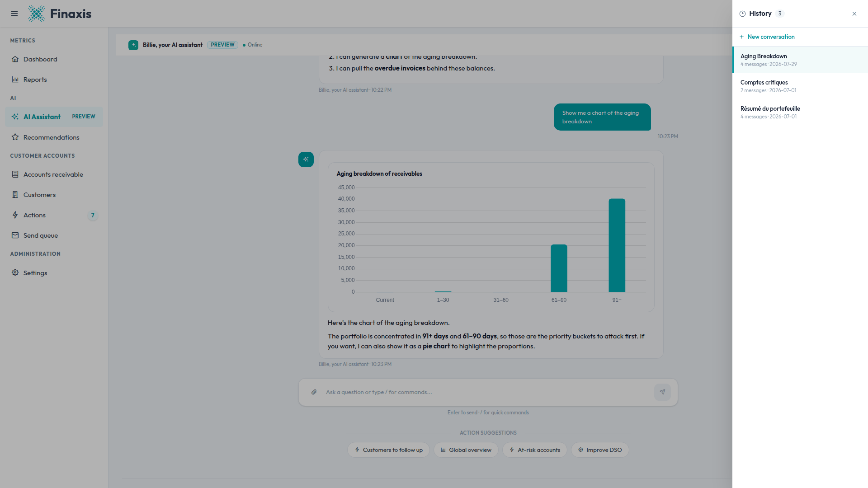The width and height of the screenshot is (868, 488).
Task: Click the plus icon for new conversation
Action: click(741, 37)
